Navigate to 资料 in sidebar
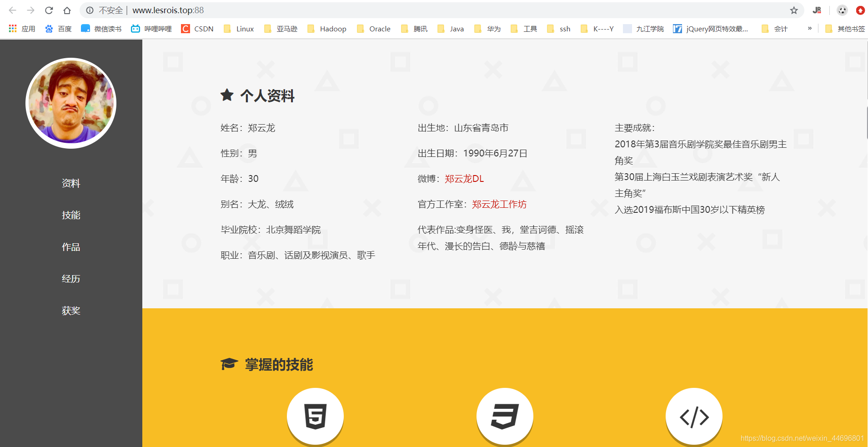 tap(71, 183)
